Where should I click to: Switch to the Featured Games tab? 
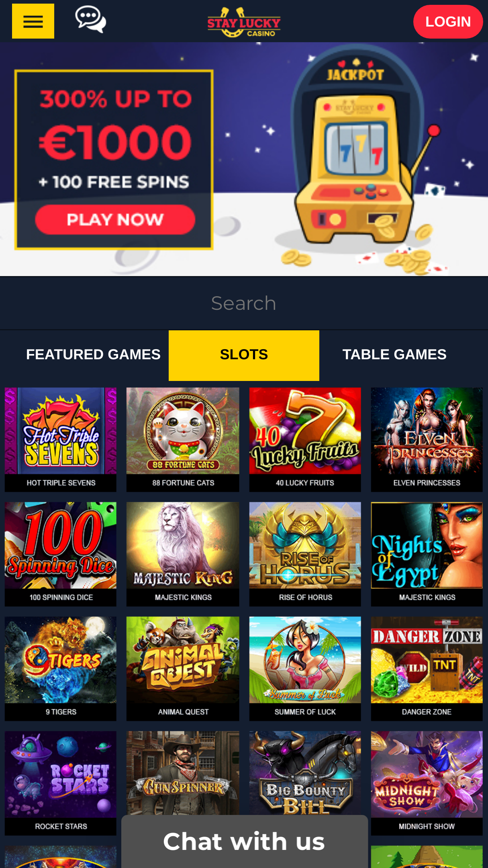click(93, 355)
